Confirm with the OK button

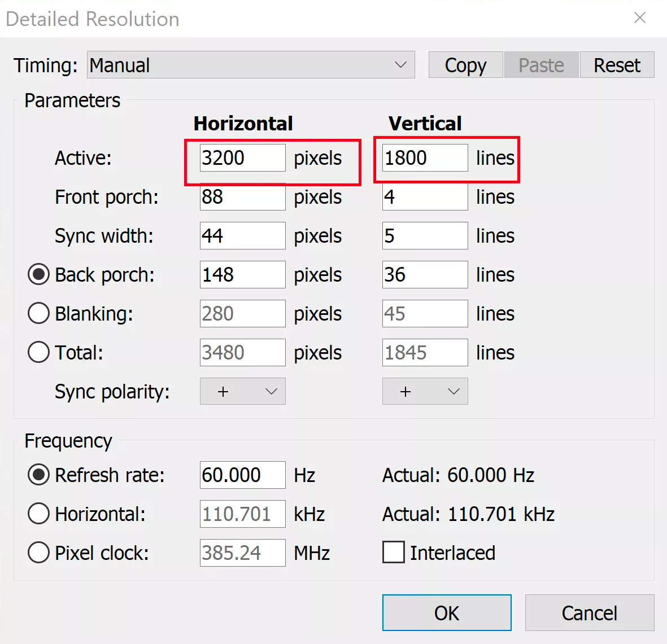coord(447,612)
